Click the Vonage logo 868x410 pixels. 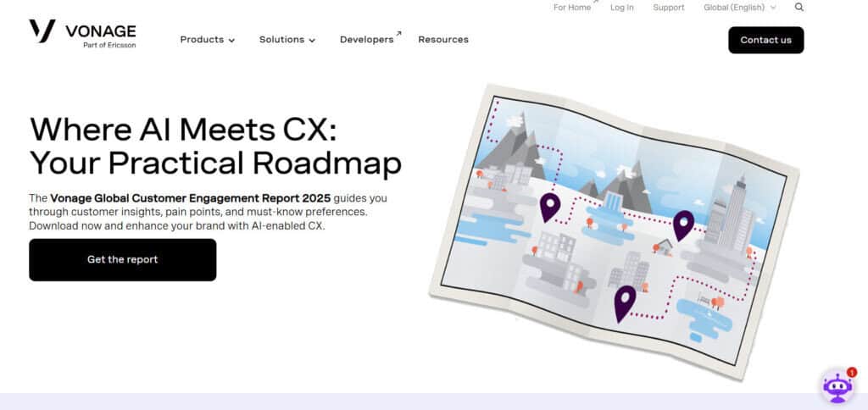(x=82, y=33)
